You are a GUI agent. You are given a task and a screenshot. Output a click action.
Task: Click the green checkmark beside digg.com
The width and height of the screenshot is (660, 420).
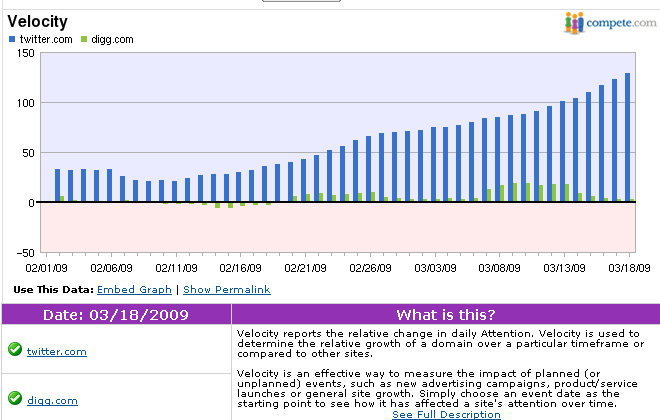click(x=15, y=398)
